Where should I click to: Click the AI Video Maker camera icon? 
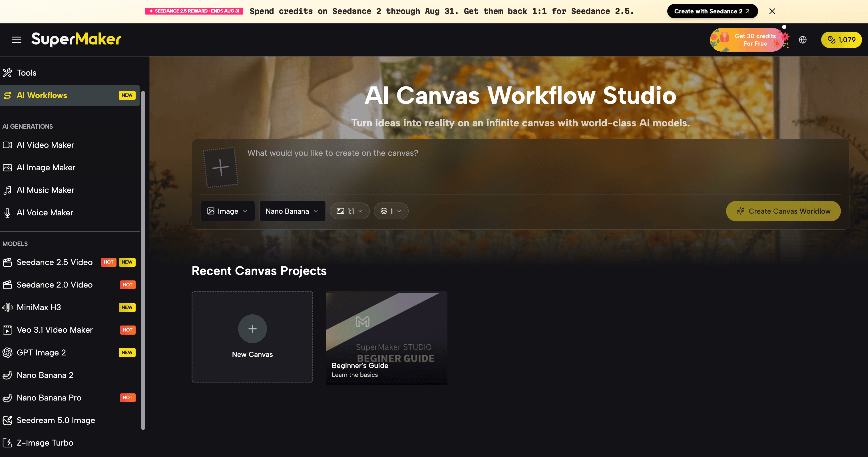(x=7, y=145)
